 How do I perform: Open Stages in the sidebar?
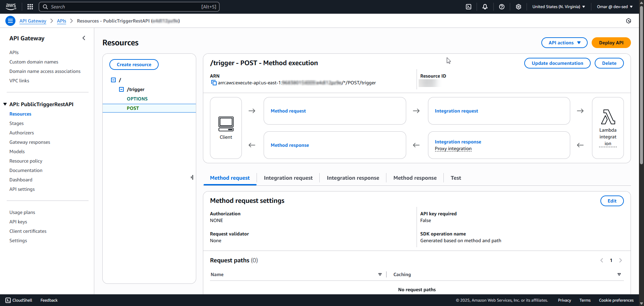click(16, 123)
